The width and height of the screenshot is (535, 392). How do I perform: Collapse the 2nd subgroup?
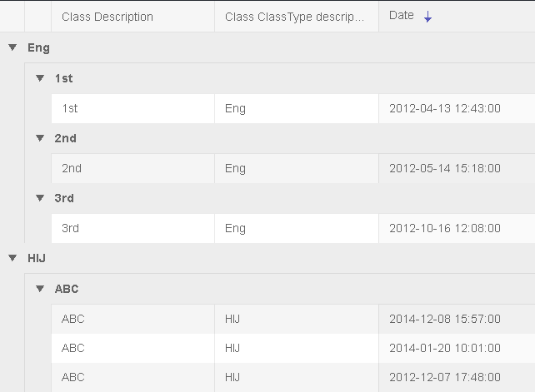click(x=40, y=138)
